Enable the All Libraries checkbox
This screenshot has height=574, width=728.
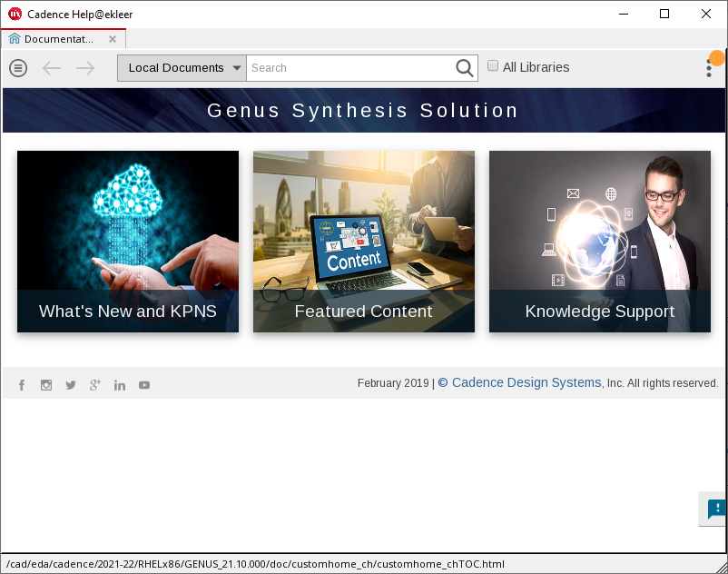click(493, 65)
